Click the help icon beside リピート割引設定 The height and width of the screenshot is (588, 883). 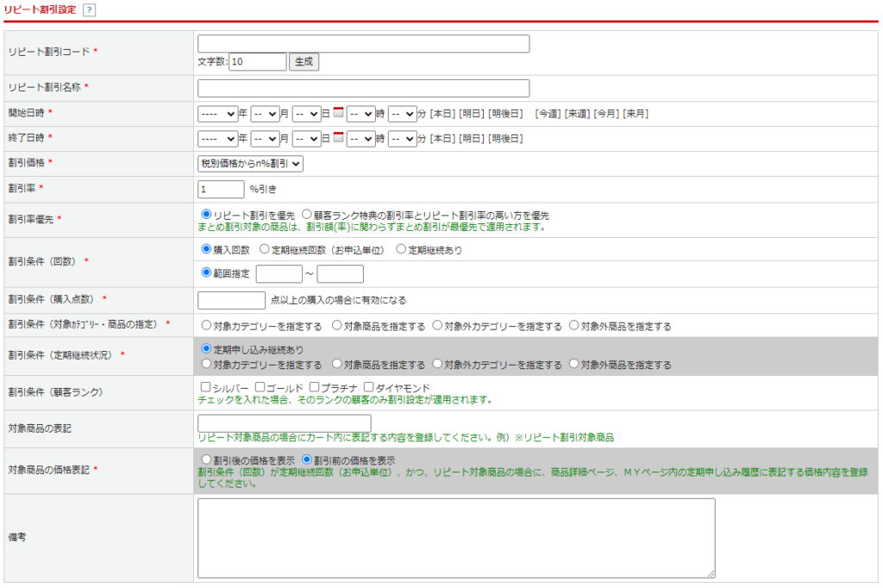coord(90,9)
